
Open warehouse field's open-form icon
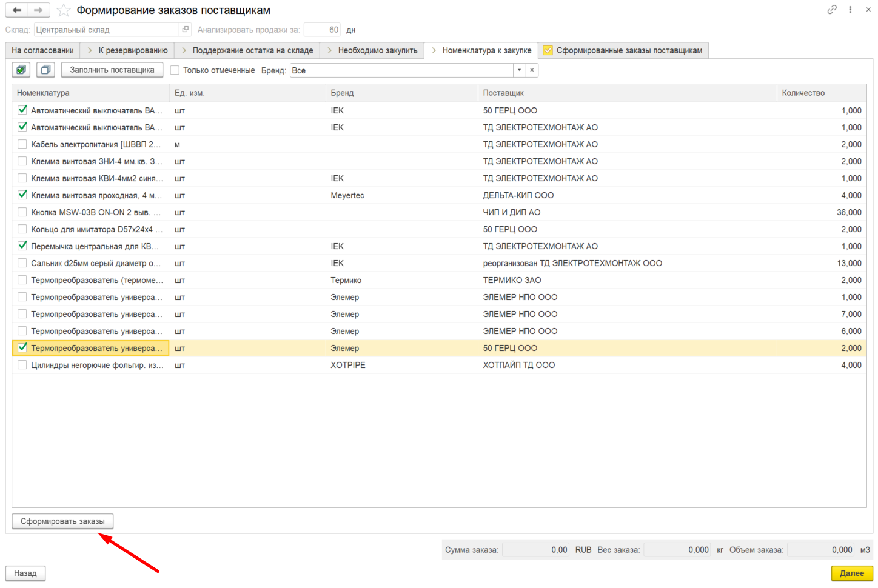point(186,30)
